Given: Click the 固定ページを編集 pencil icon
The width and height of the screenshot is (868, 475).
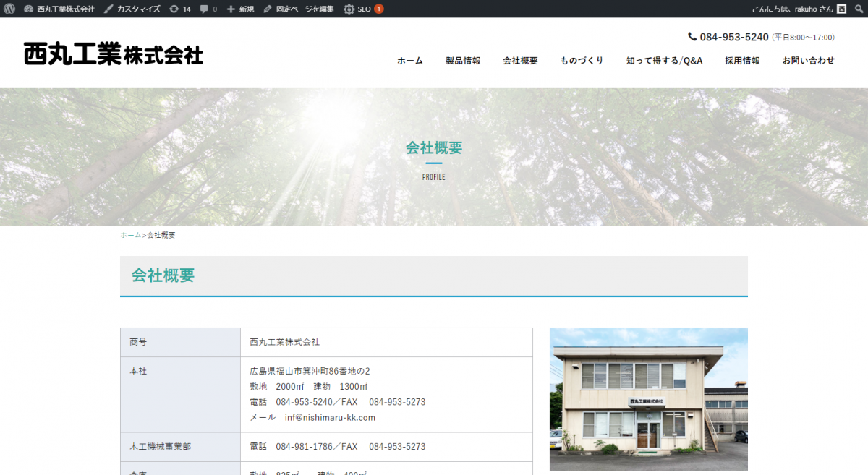Looking at the screenshot, I should (268, 9).
